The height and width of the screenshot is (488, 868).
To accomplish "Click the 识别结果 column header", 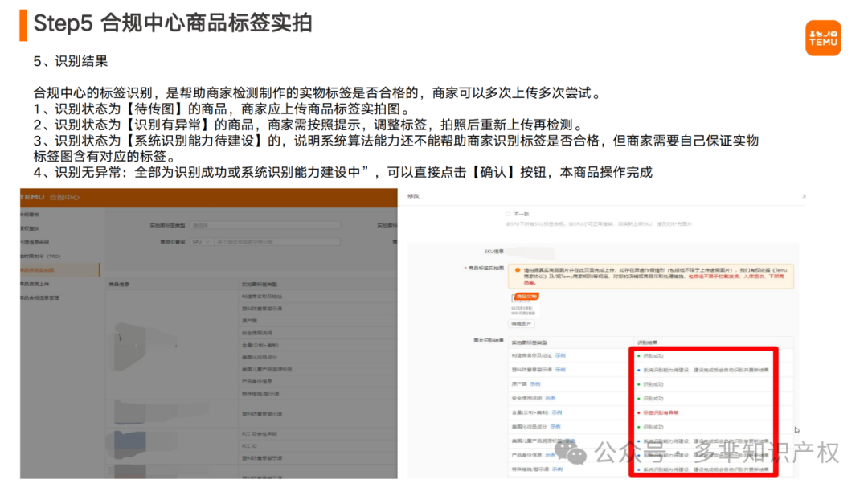I will click(x=647, y=342).
